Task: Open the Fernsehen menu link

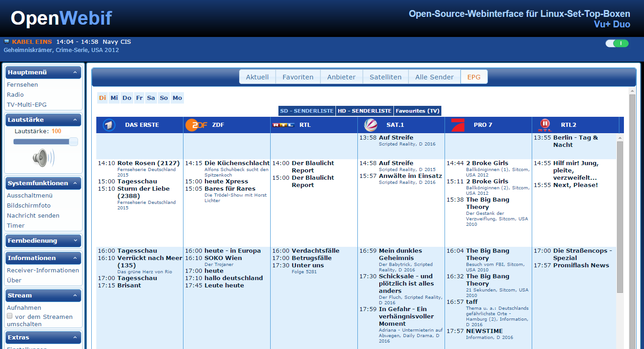Action: coord(22,85)
